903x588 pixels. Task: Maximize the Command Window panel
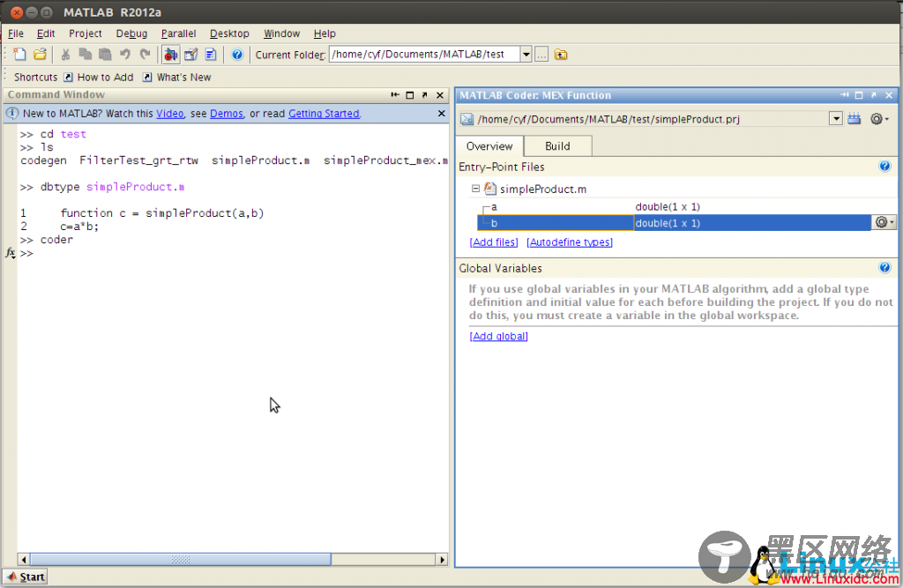[410, 95]
